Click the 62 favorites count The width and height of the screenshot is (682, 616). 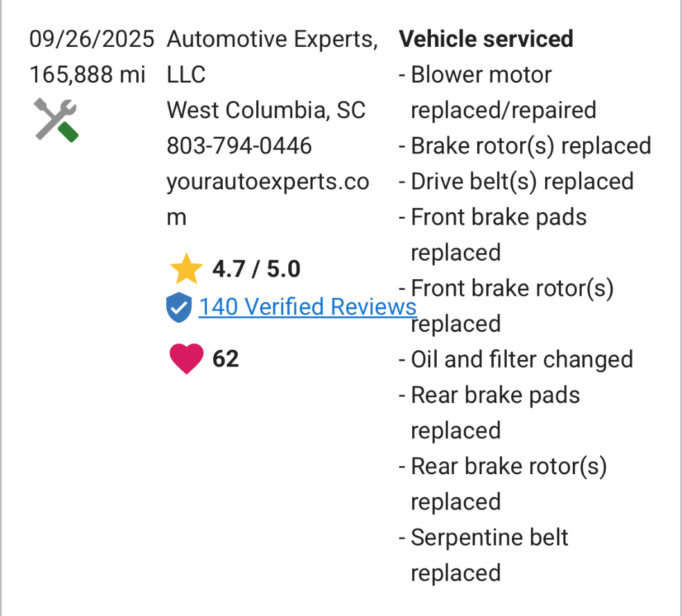[x=225, y=359]
